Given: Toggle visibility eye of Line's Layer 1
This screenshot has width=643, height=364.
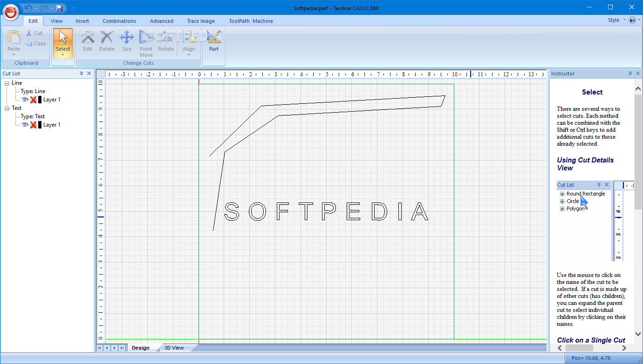Looking at the screenshot, I should click(25, 100).
